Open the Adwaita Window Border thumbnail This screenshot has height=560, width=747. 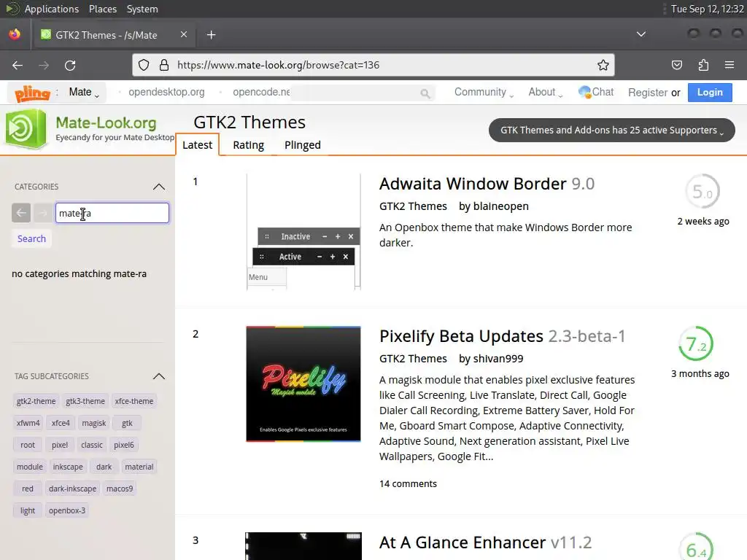tap(303, 232)
